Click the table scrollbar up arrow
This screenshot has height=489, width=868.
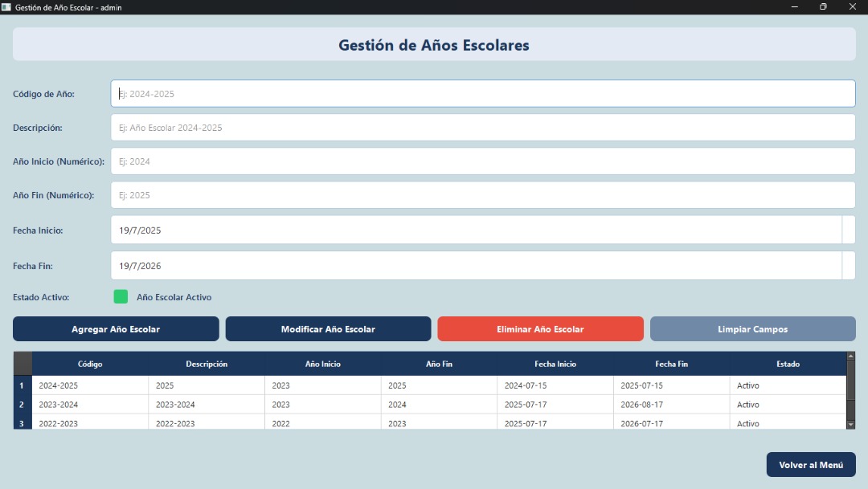coord(851,357)
